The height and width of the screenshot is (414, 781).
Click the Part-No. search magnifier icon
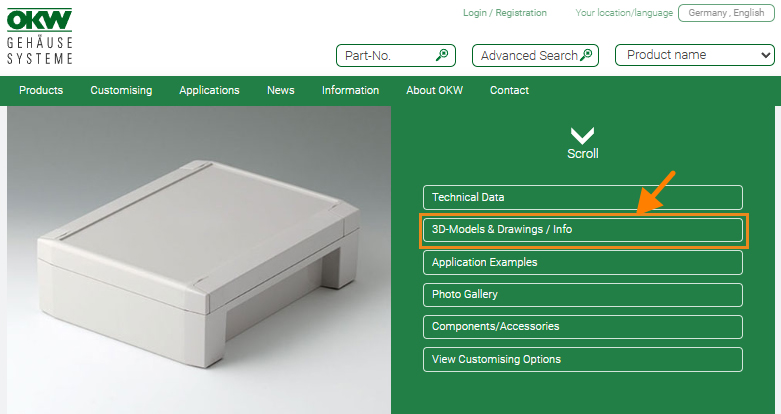tap(442, 56)
